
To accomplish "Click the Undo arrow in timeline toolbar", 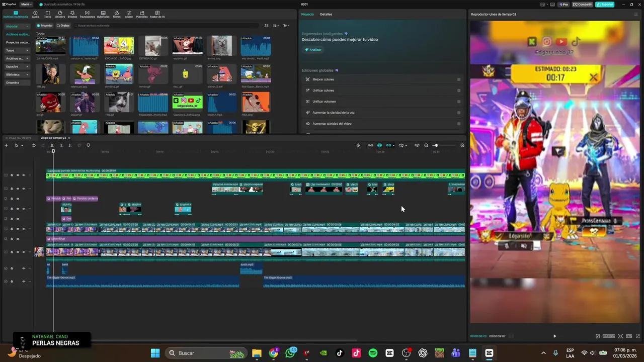I will coord(34,145).
